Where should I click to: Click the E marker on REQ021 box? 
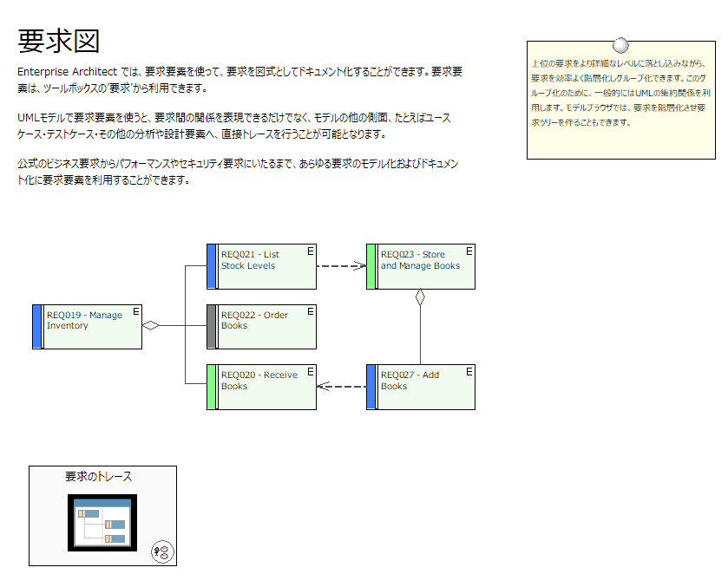(x=310, y=251)
